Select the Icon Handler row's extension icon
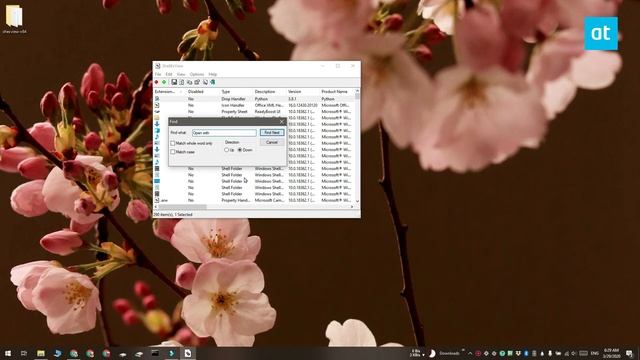640x360 pixels. (157, 105)
